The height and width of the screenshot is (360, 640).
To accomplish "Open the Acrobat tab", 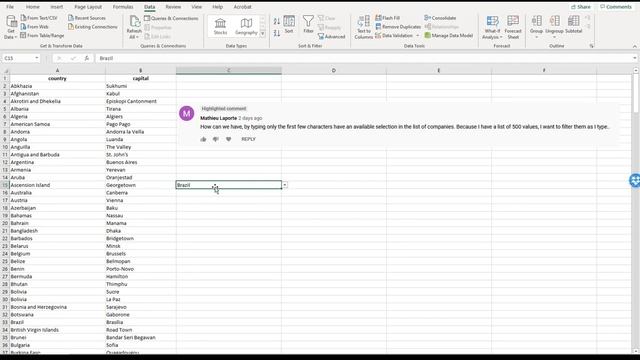I will [x=242, y=7].
